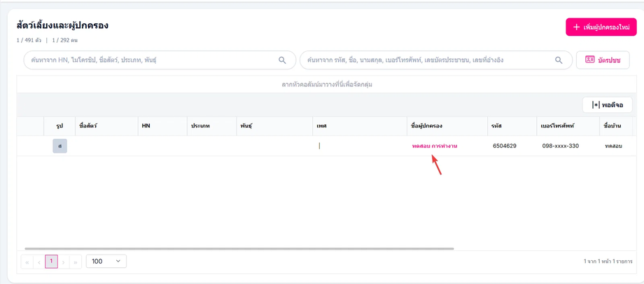Sort by พันธุ์ column header
Image resolution: width=644 pixels, height=284 pixels.
tap(274, 126)
